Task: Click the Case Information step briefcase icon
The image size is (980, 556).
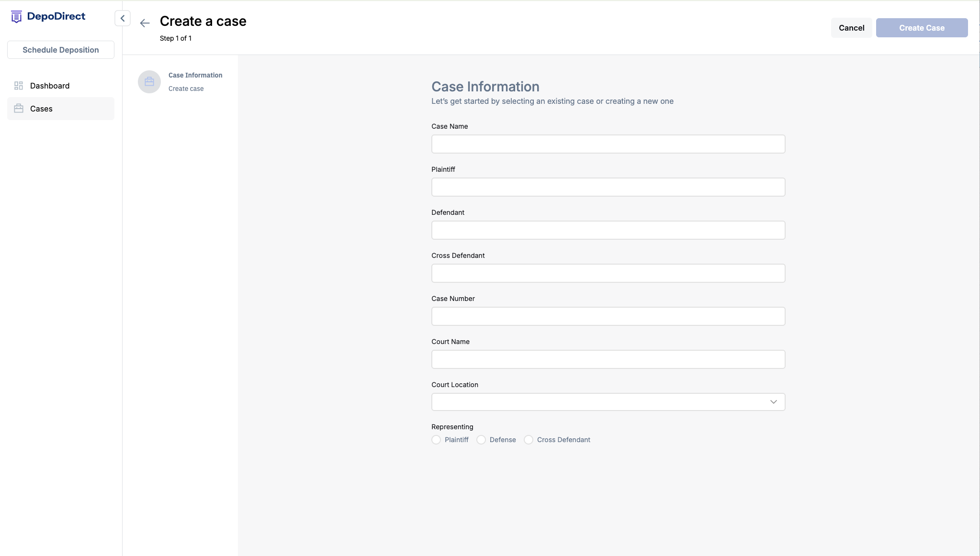Action: click(x=149, y=82)
